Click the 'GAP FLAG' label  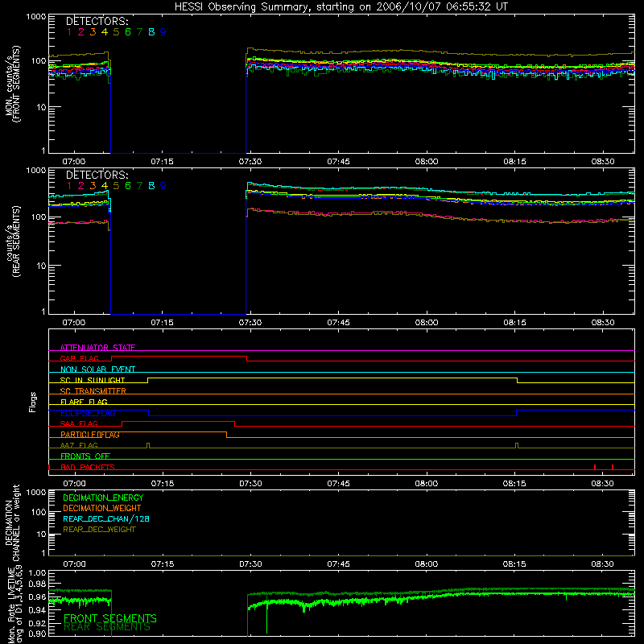tap(79, 358)
